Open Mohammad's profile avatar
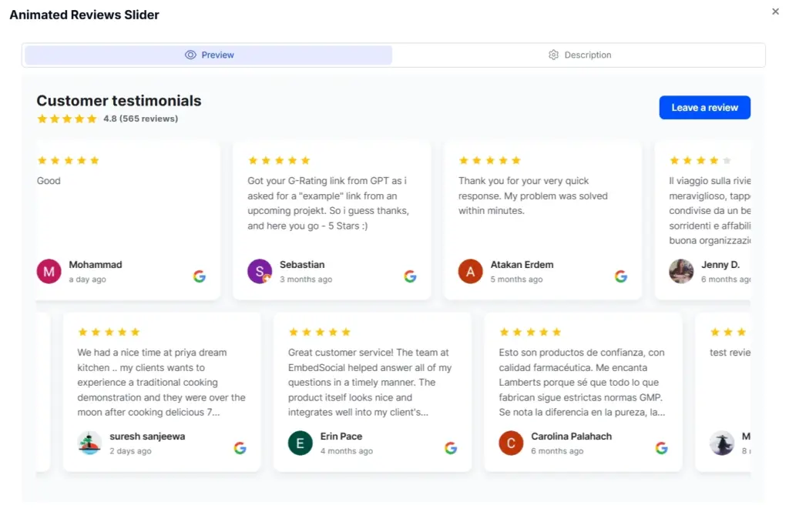This screenshot has width=789, height=532. (48, 271)
